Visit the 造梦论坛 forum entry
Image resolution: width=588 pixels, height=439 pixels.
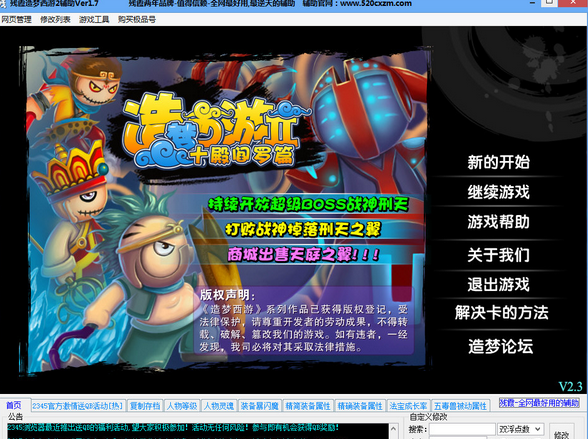point(500,346)
